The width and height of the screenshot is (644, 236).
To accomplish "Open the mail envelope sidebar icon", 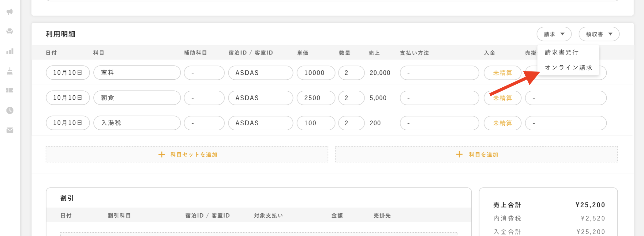I will [x=10, y=130].
